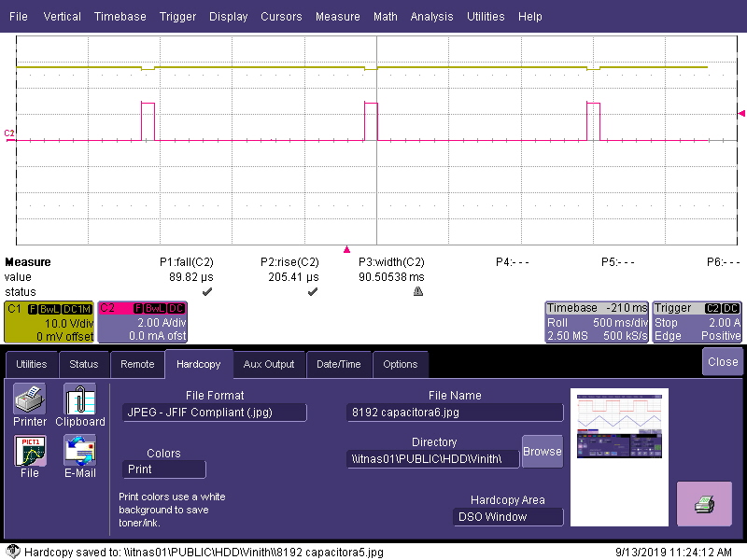
Task: Click the date and time in status bar
Action: pyautogui.click(x=673, y=553)
